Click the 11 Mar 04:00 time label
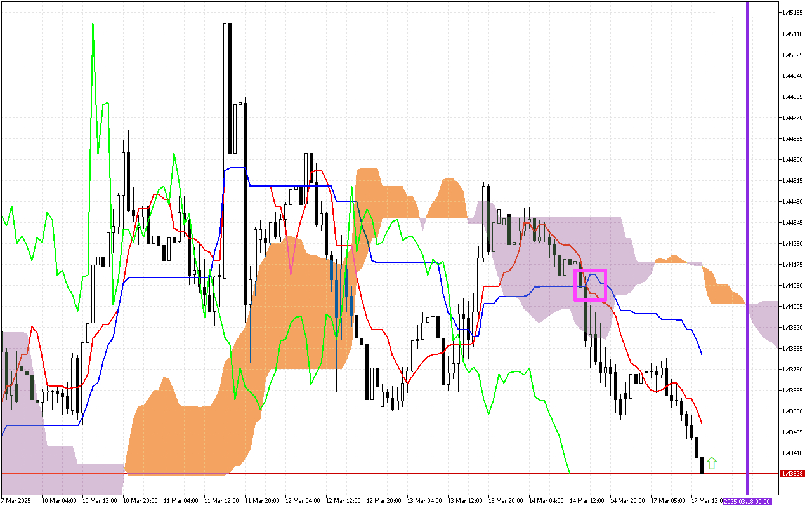The image size is (812, 508). click(x=181, y=501)
